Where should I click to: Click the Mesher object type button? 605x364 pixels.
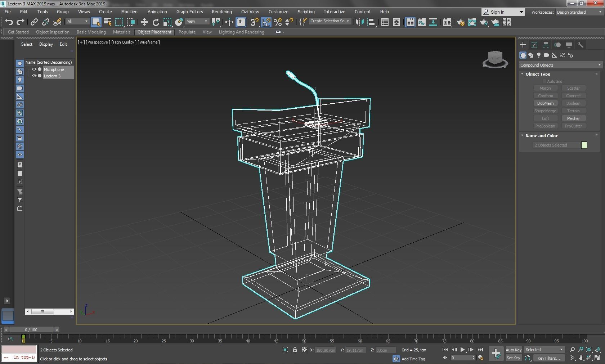tap(573, 118)
